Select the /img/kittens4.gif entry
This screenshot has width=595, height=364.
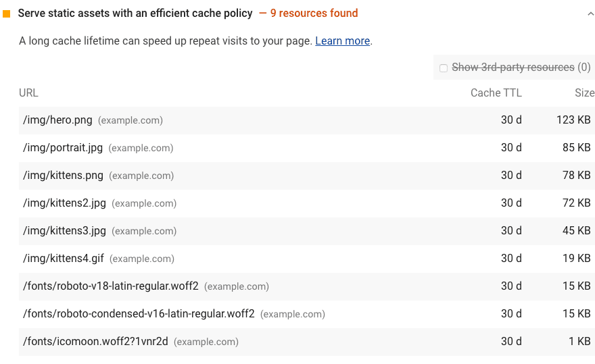[64, 259]
